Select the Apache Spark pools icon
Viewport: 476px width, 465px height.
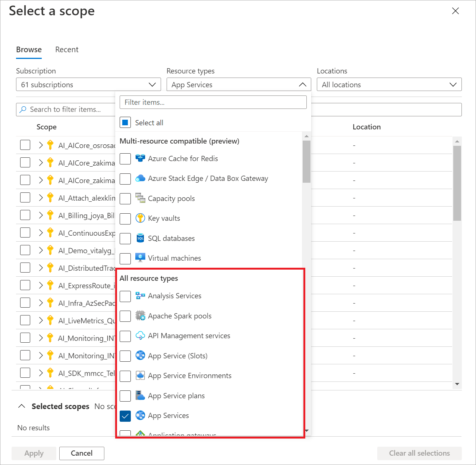coord(141,315)
